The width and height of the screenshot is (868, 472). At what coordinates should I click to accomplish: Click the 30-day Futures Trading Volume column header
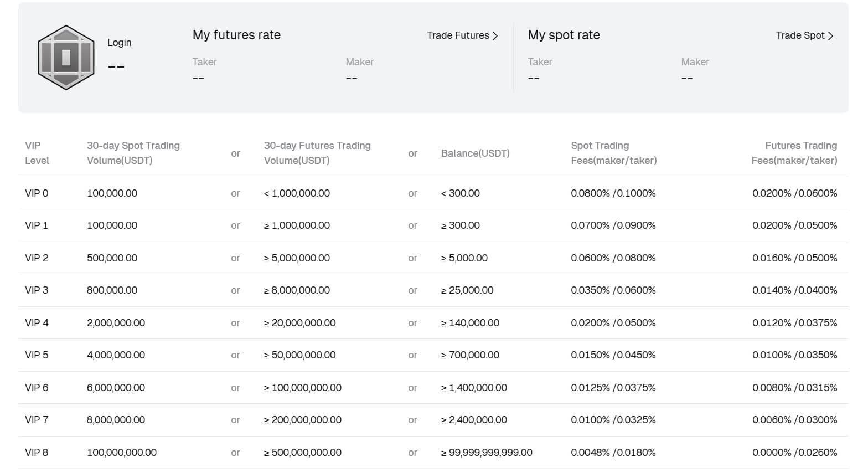click(x=317, y=153)
